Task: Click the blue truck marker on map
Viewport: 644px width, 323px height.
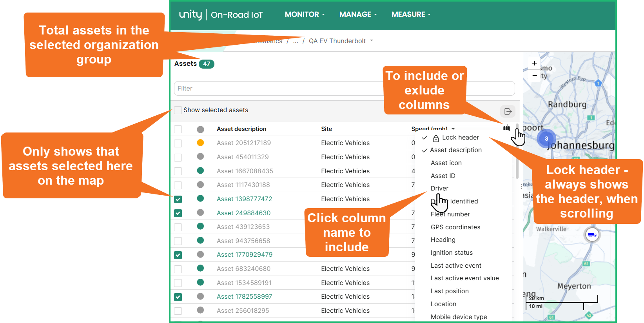Action: (x=591, y=235)
